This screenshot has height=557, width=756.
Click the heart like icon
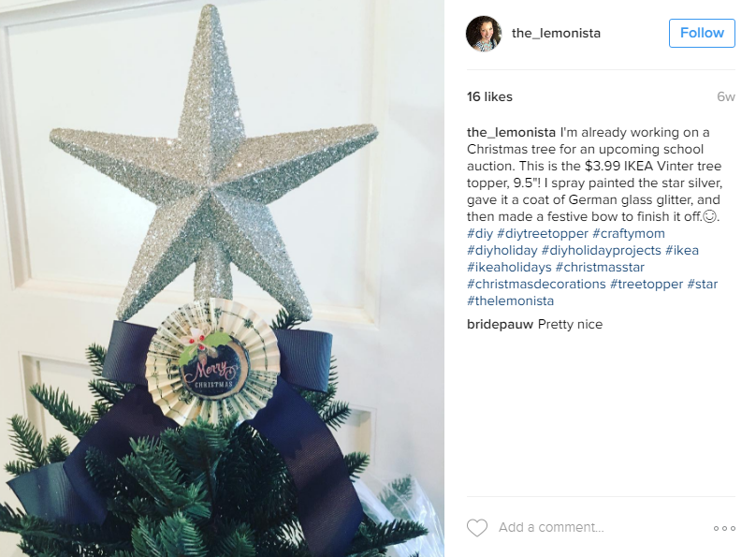coord(477,528)
